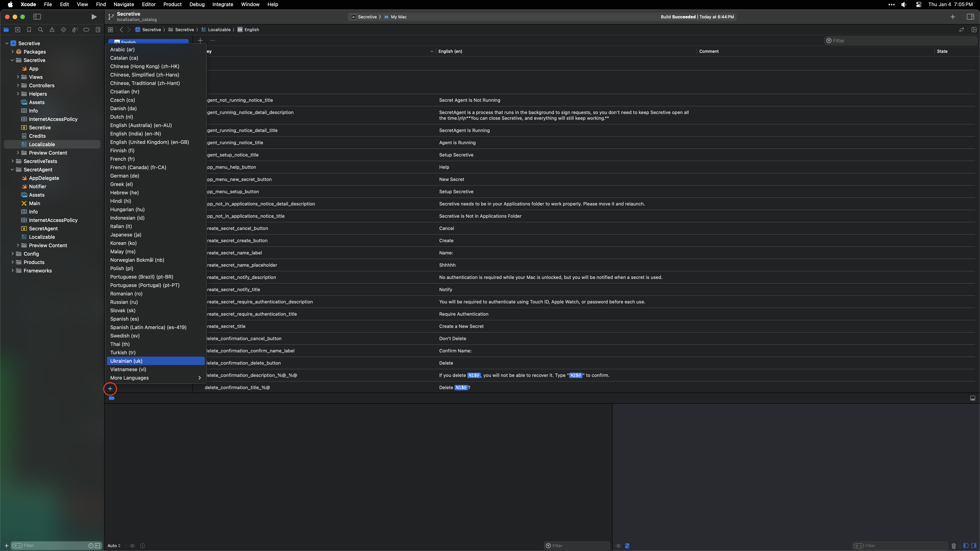The width and height of the screenshot is (980, 551).
Task: Open the breakpoint navigator
Action: 86,30
